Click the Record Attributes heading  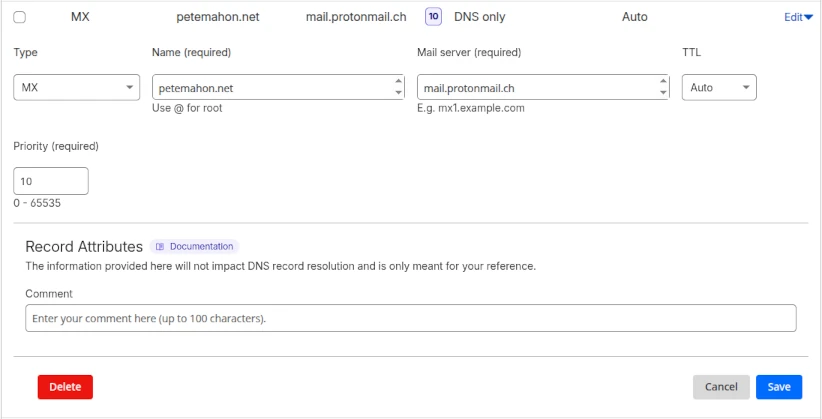click(x=84, y=246)
